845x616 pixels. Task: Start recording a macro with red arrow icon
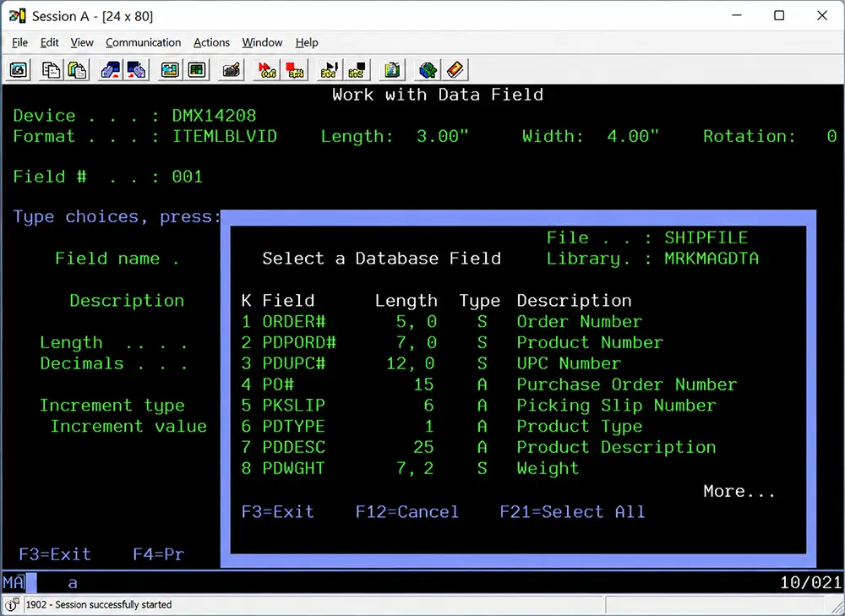[x=266, y=70]
